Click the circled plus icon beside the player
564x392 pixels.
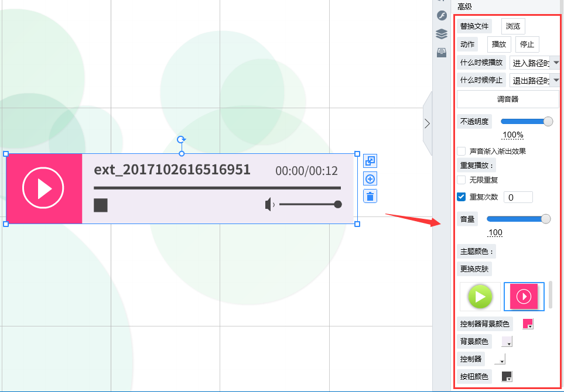[370, 179]
